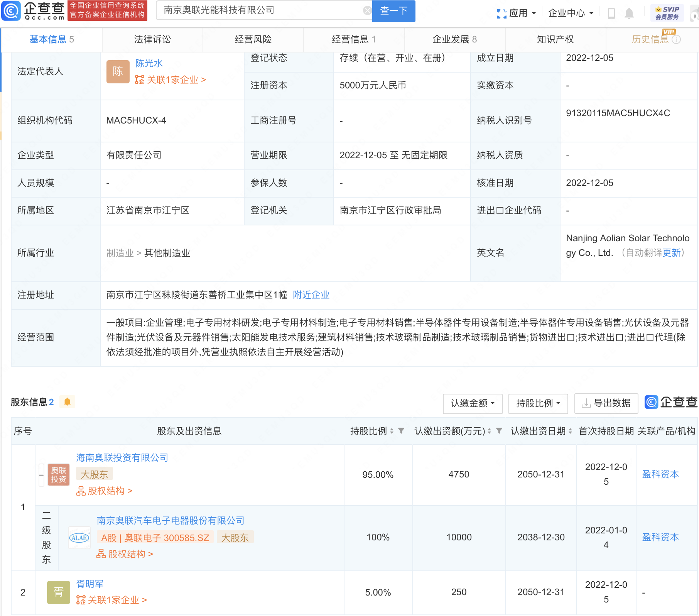Select 组织机构代码 value MAC5HUCX-4
This screenshot has width=699, height=616.
tap(136, 121)
